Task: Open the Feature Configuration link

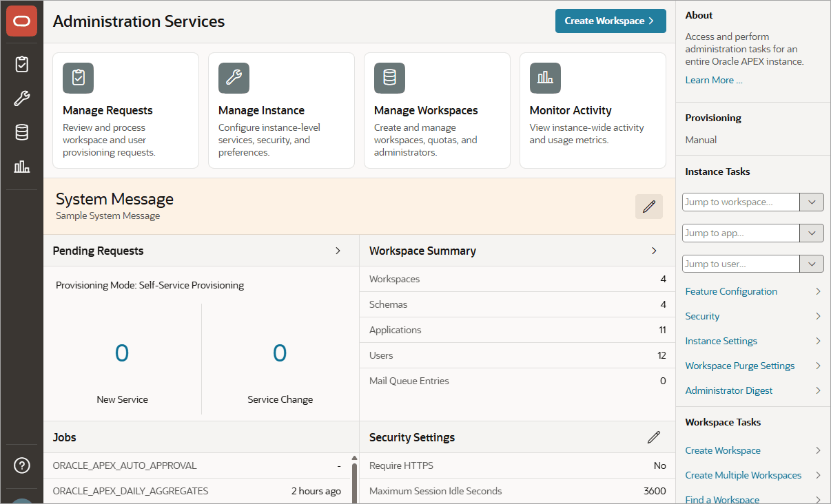Action: point(731,291)
